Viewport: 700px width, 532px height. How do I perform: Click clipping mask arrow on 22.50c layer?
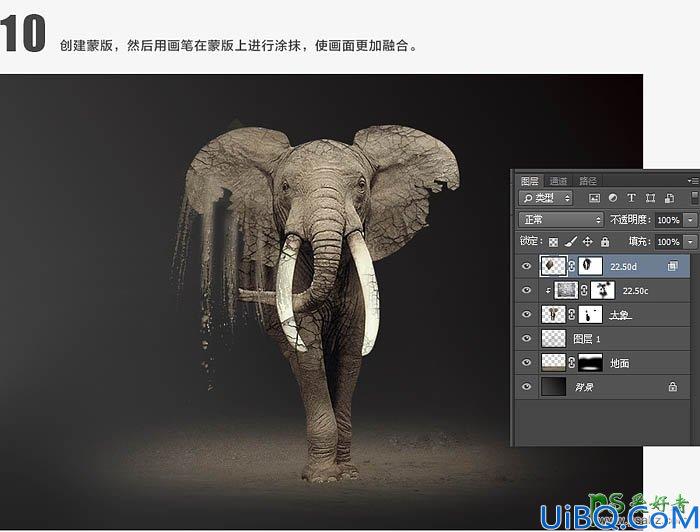click(548, 291)
